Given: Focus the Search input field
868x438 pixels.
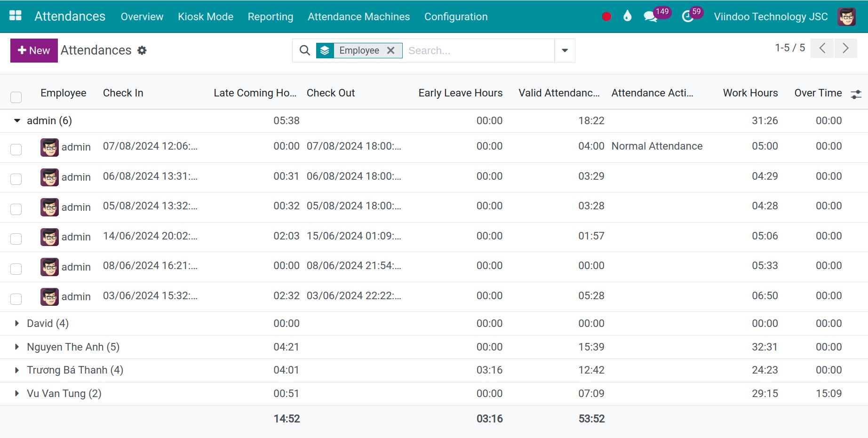Looking at the screenshot, I should point(479,50).
